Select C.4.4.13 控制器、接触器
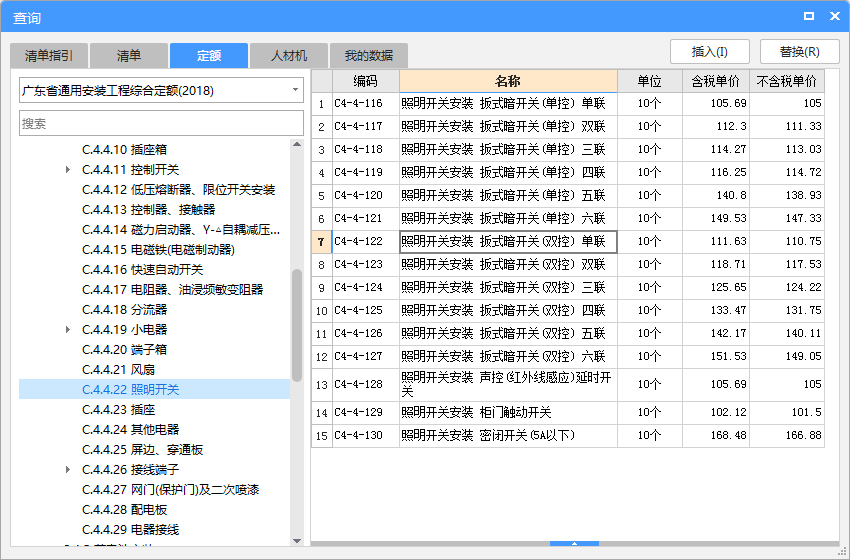The width and height of the screenshot is (850, 560). tap(149, 210)
